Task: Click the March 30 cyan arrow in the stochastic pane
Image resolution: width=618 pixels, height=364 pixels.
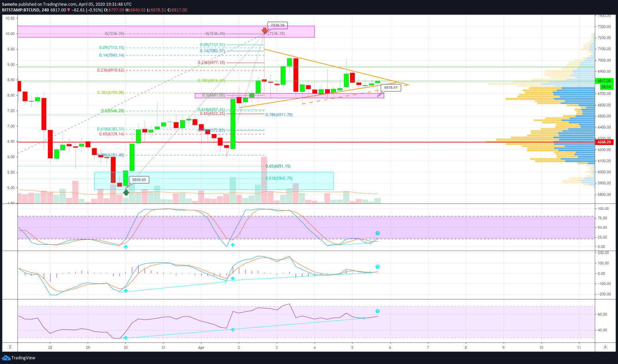Action: pos(125,247)
